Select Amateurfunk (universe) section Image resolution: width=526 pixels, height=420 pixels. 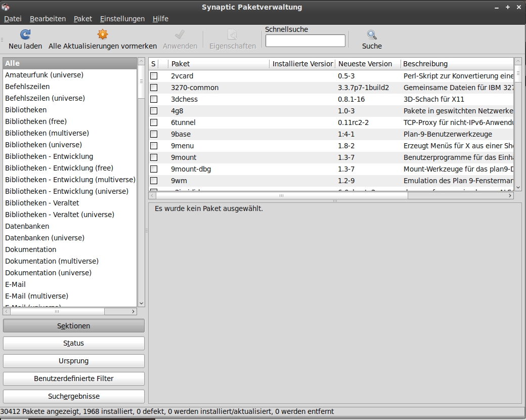pyautogui.click(x=45, y=75)
